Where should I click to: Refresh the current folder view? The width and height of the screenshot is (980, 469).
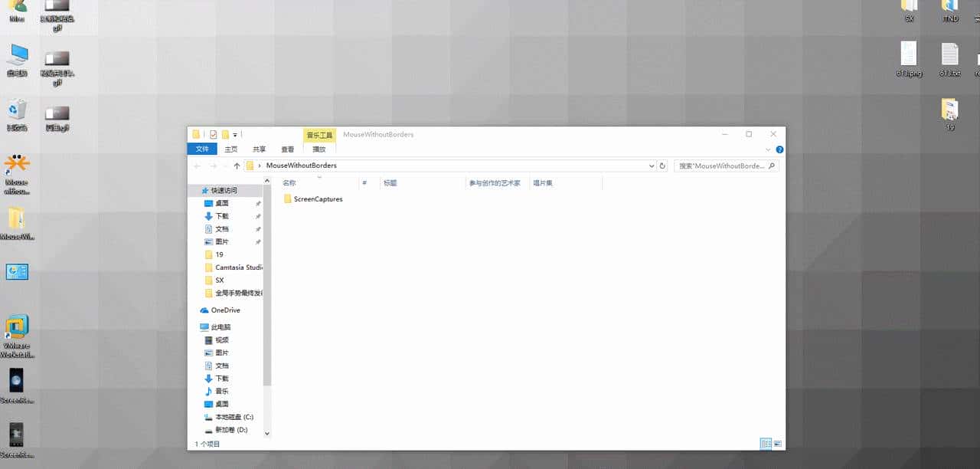(x=662, y=166)
